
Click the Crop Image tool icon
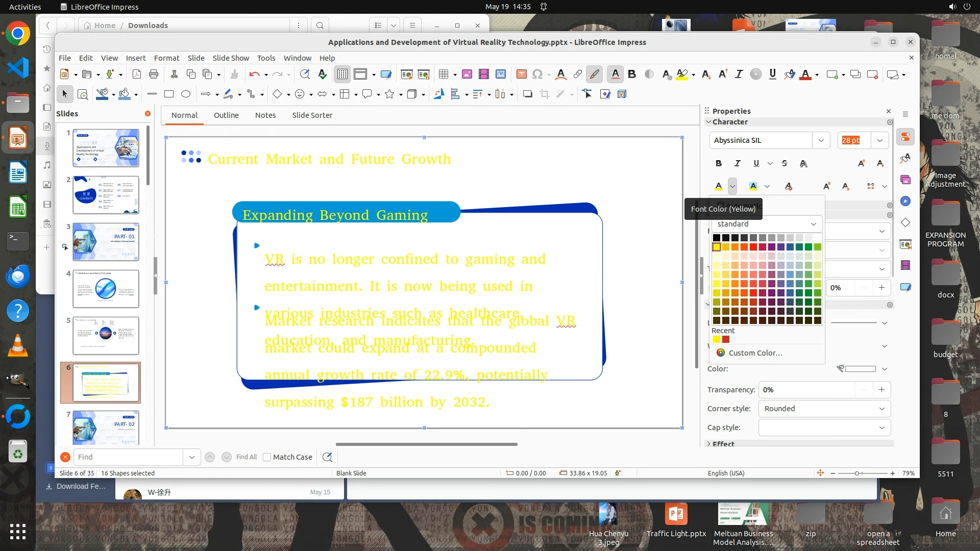[545, 94]
